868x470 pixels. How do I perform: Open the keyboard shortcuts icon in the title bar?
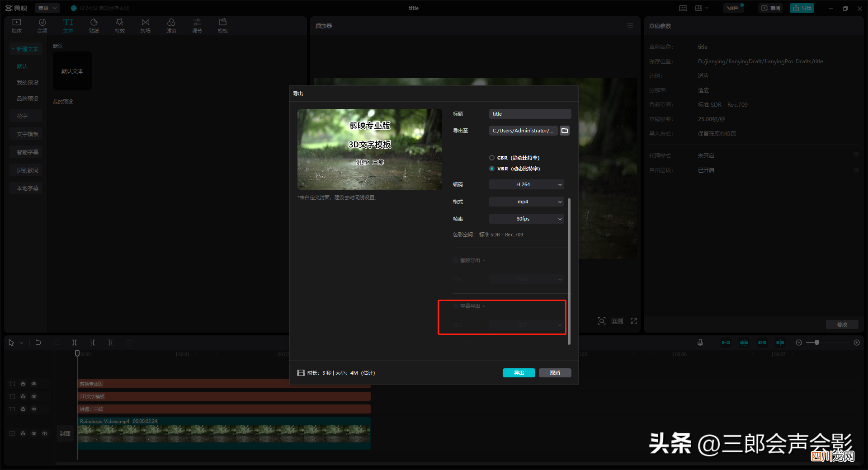click(683, 8)
